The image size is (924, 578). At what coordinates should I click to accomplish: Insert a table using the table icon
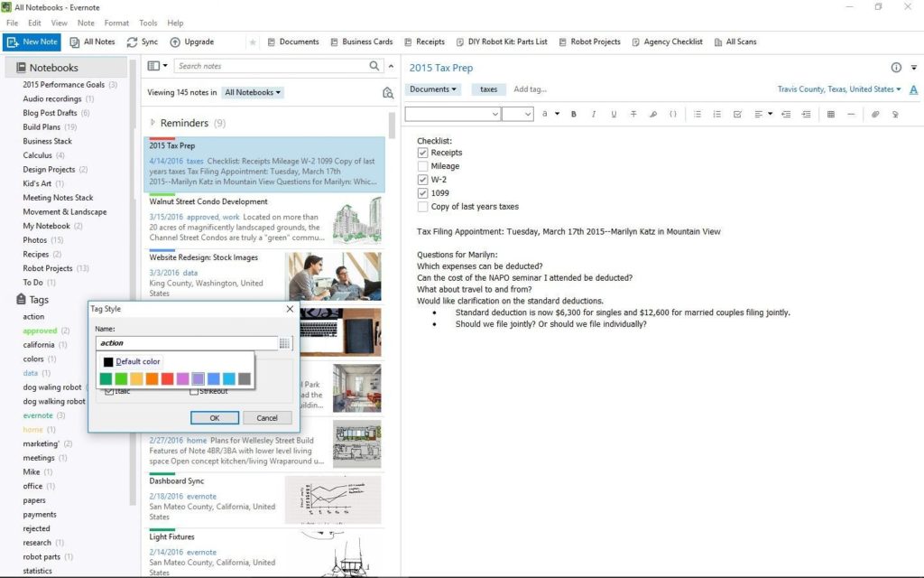coord(830,114)
